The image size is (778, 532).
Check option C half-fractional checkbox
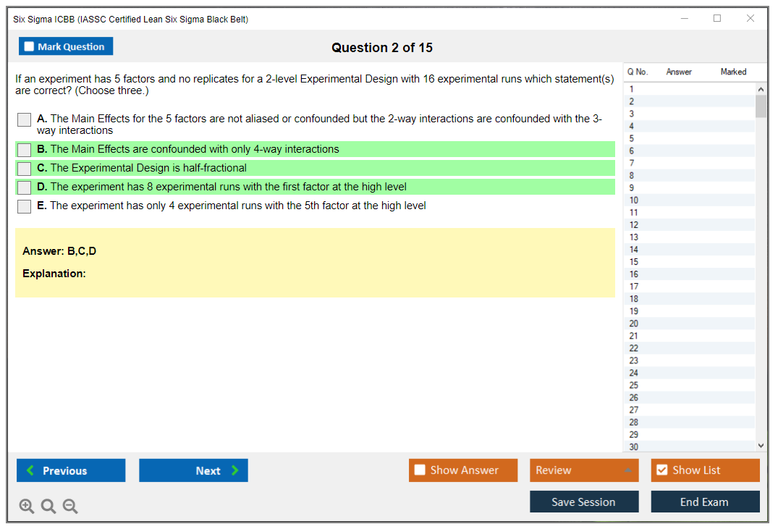[25, 169]
